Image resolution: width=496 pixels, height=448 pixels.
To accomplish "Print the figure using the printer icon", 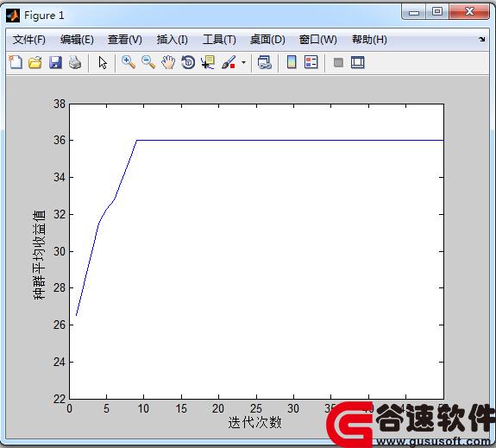I will (75, 62).
